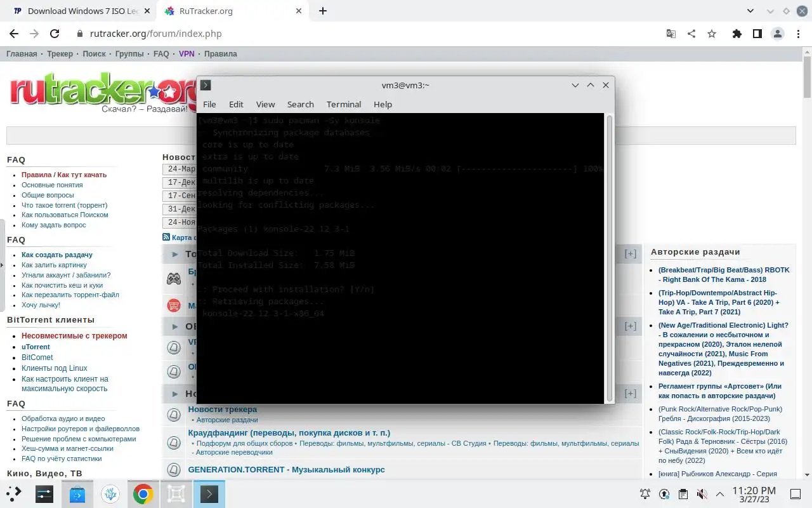Screen dimensions: 812x508
Task: Open uTorrent client link
Action: (36, 347)
